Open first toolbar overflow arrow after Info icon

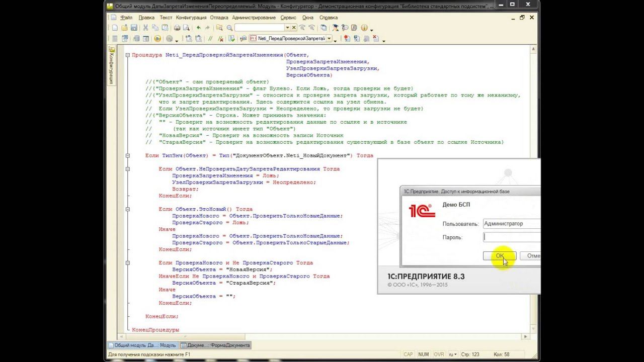tap(371, 30)
